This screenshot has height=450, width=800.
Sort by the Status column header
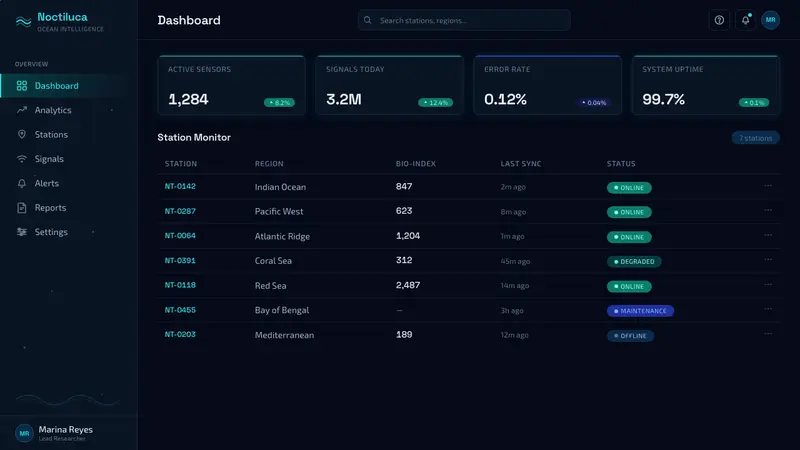tap(621, 164)
